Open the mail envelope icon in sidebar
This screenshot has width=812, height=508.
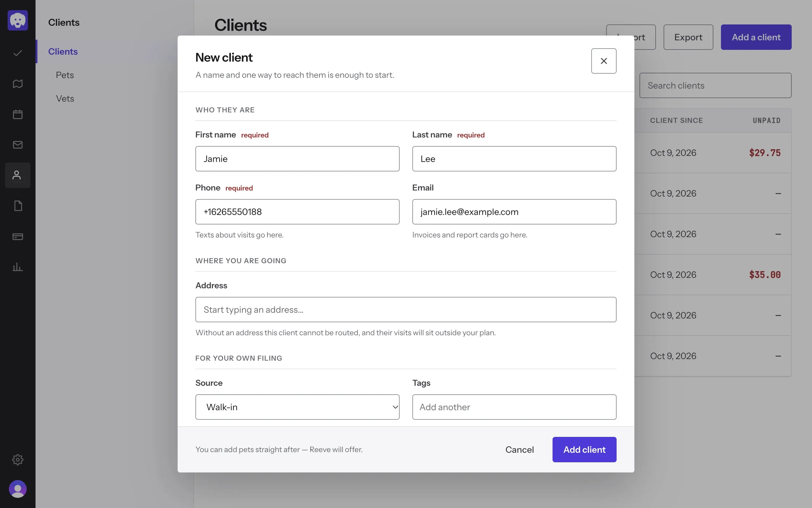point(17,145)
